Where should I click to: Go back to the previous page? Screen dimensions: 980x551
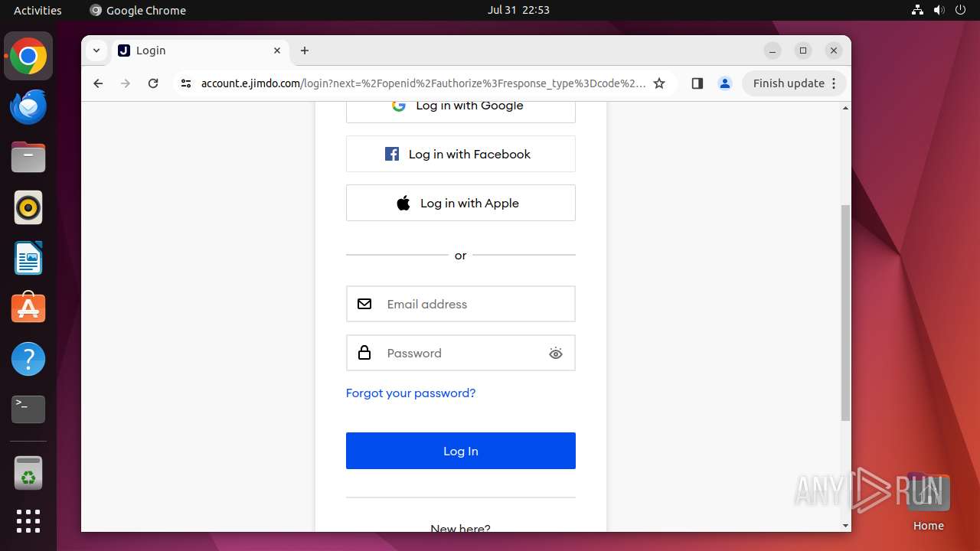point(98,83)
